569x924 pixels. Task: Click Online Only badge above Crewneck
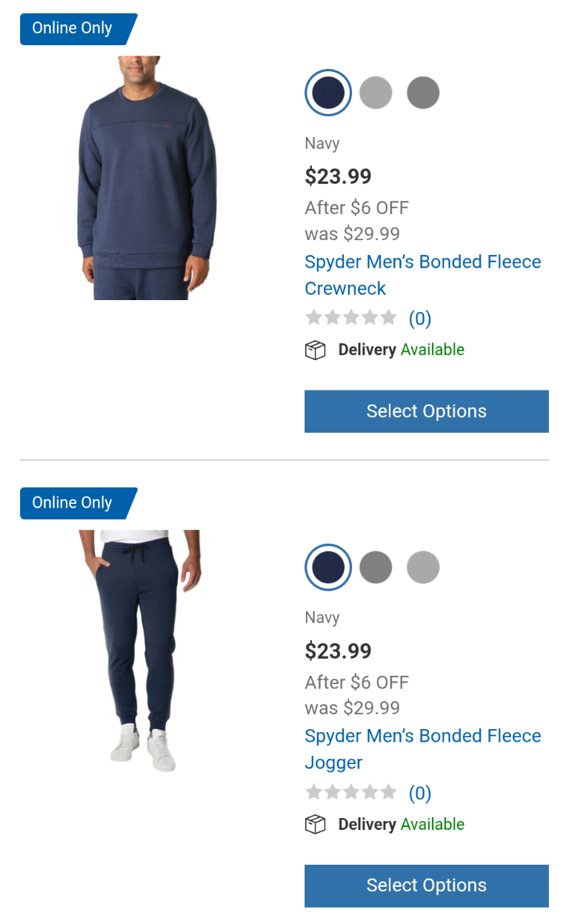(79, 29)
